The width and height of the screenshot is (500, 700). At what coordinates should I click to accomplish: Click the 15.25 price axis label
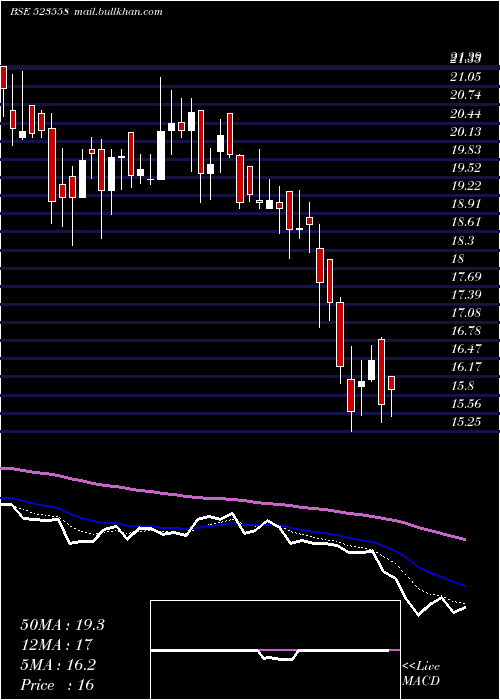click(466, 422)
